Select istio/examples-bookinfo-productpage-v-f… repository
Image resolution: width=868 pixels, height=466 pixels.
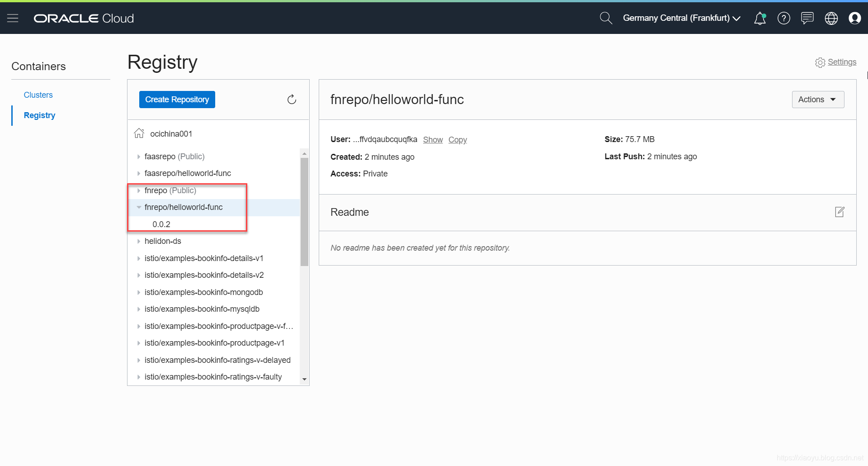pos(219,326)
